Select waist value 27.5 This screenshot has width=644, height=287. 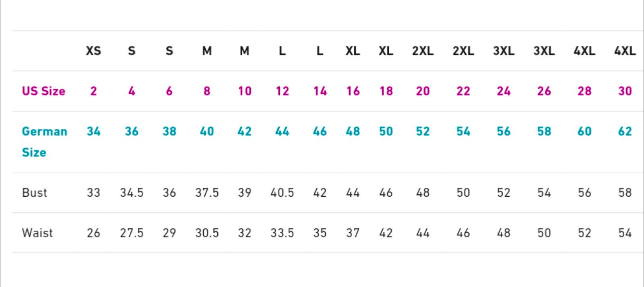point(132,233)
